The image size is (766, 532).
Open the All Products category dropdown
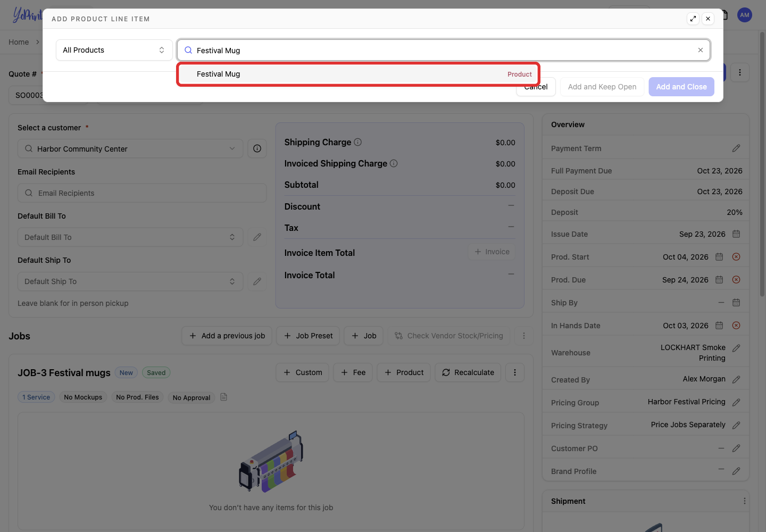coord(114,50)
